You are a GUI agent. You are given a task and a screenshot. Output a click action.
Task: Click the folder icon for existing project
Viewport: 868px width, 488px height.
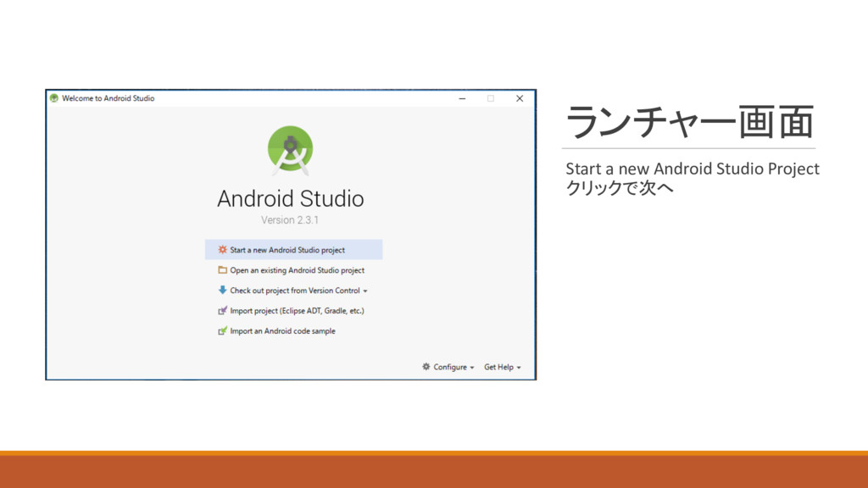[x=223, y=270]
